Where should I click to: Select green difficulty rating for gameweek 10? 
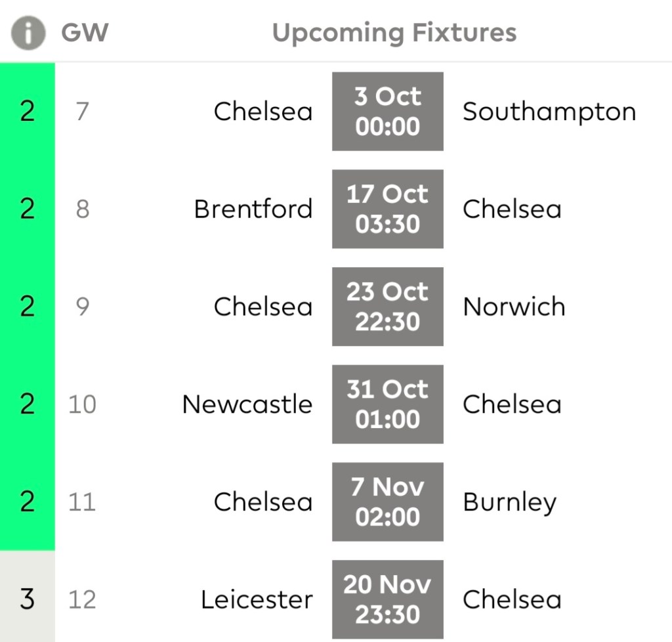[x=27, y=404]
